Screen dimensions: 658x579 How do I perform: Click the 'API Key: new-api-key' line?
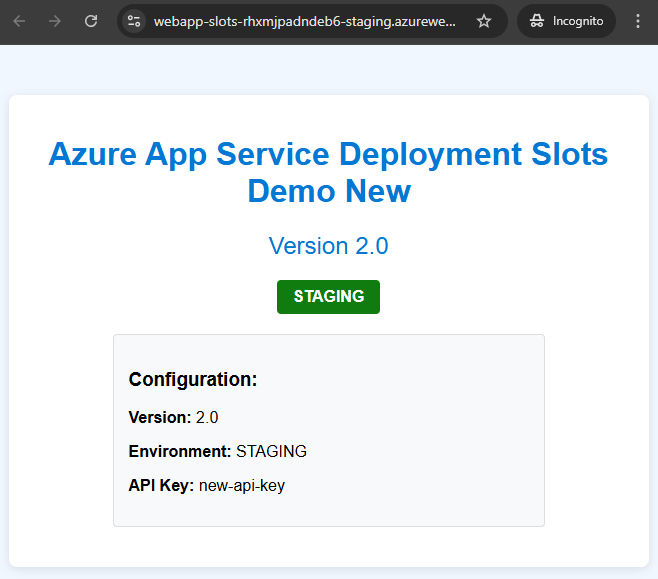pyautogui.click(x=206, y=485)
